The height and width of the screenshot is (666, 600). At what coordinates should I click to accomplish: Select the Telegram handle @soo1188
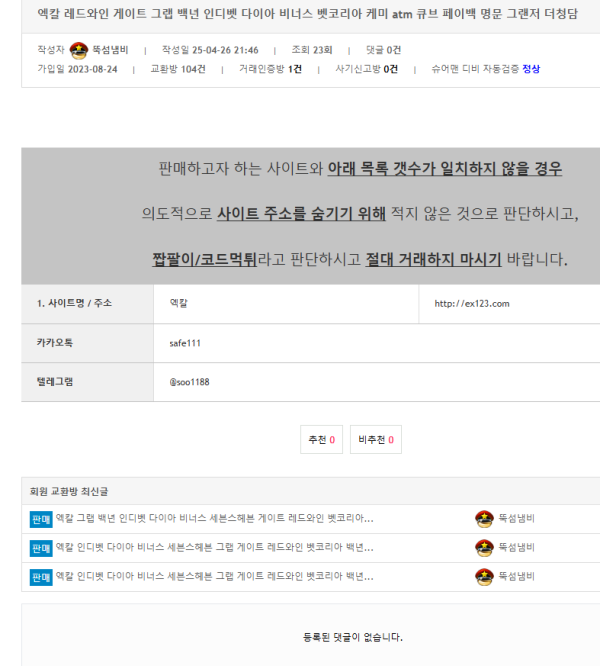tap(189, 381)
